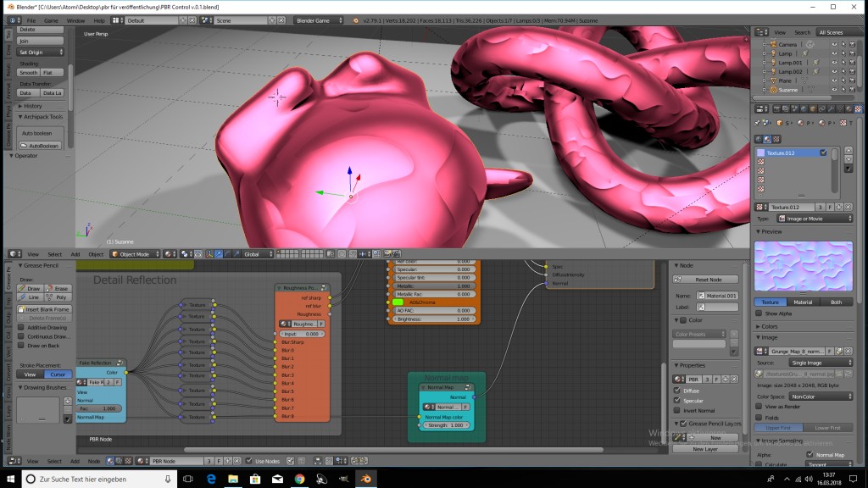Select the Draw pencil tool under Grease Pencil
The height and width of the screenshot is (488, 868).
[29, 288]
